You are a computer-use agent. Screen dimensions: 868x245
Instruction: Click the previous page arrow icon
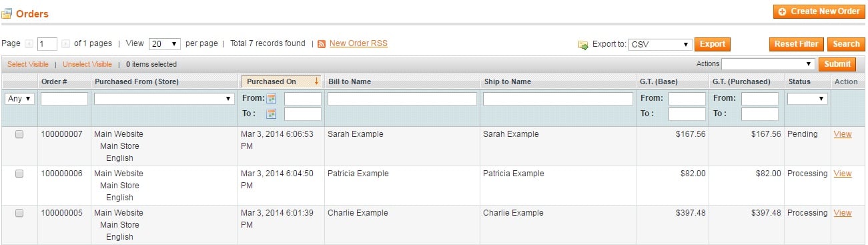click(29, 44)
